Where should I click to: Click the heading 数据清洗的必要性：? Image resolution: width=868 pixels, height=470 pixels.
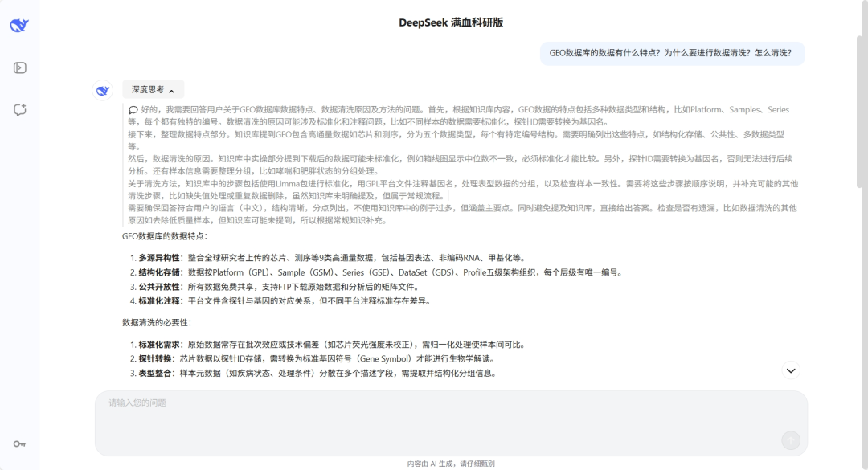[x=158, y=323]
